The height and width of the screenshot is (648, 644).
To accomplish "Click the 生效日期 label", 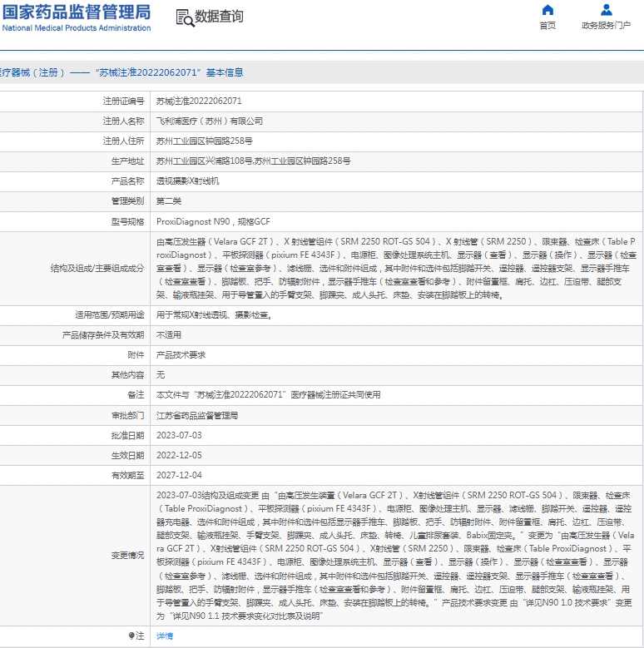I will click(127, 455).
